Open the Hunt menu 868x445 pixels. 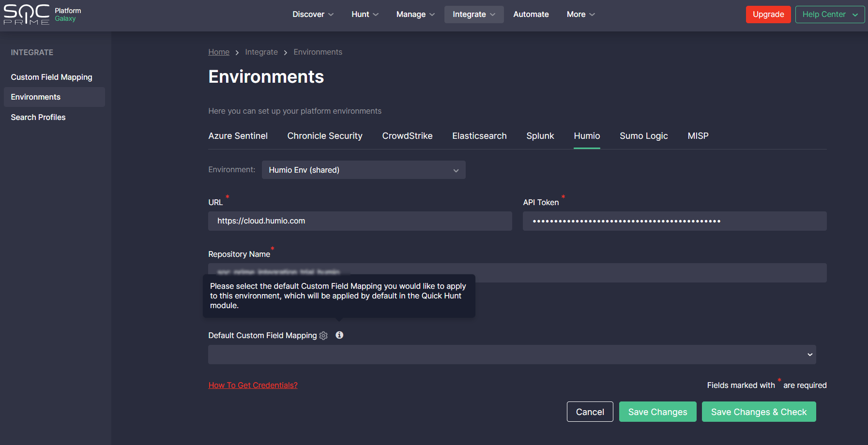(x=365, y=15)
